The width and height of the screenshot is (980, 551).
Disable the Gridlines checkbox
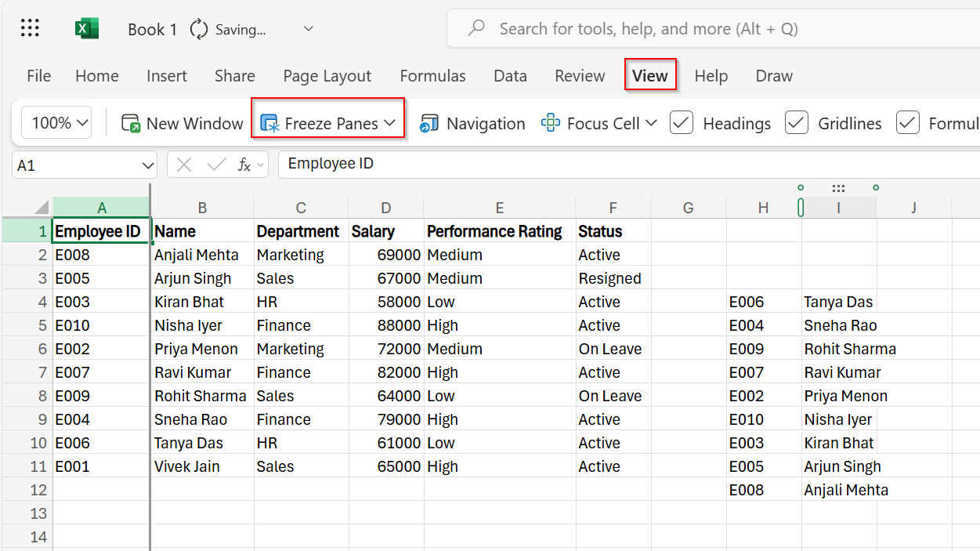pos(796,122)
